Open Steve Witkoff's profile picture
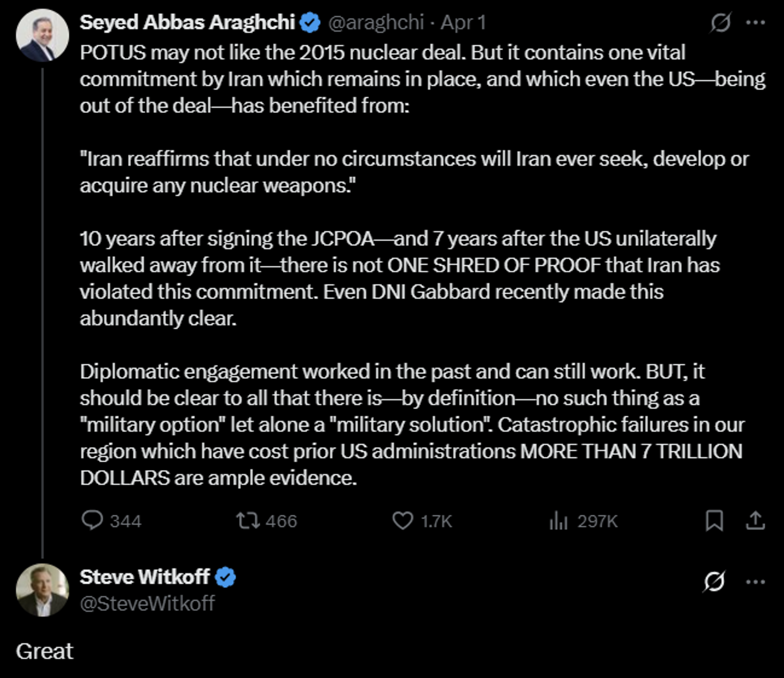The width and height of the screenshot is (784, 678). click(42, 590)
